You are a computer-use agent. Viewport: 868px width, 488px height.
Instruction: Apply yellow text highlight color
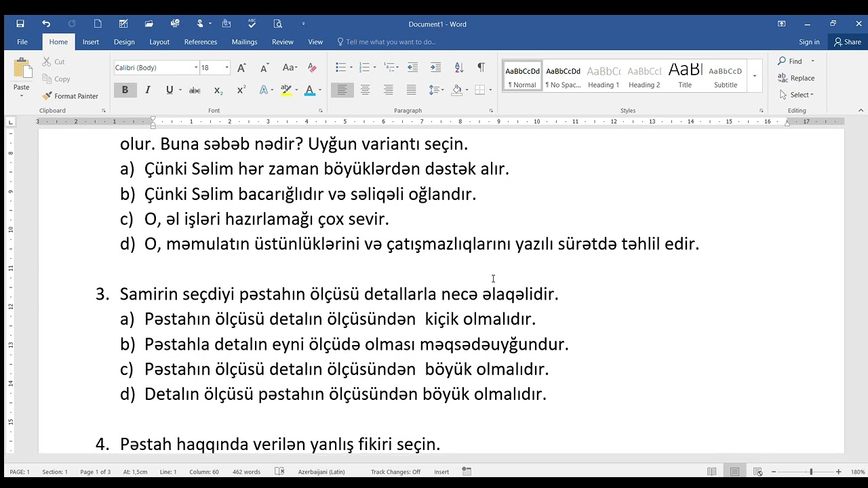[x=286, y=90]
